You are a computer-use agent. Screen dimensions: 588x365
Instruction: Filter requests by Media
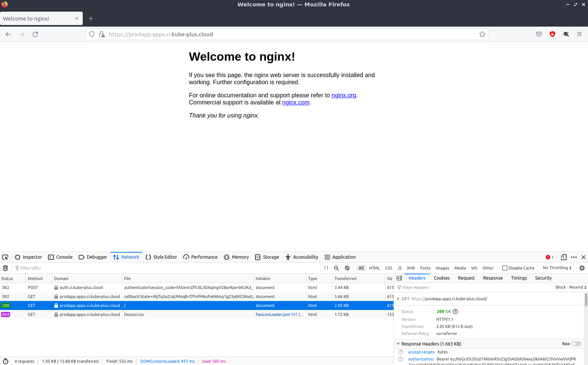(x=460, y=268)
